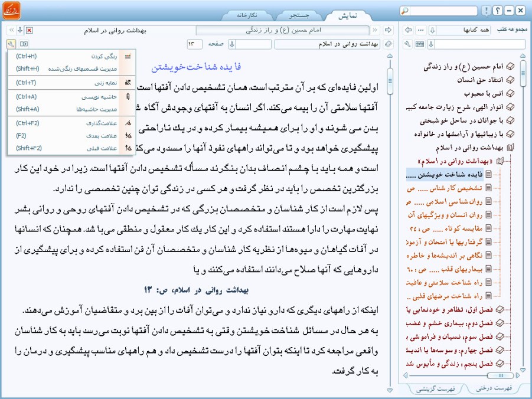This screenshot has height=399, width=532.
Task: Click the book list filter input field
Action: pyautogui.click(x=480, y=44)
